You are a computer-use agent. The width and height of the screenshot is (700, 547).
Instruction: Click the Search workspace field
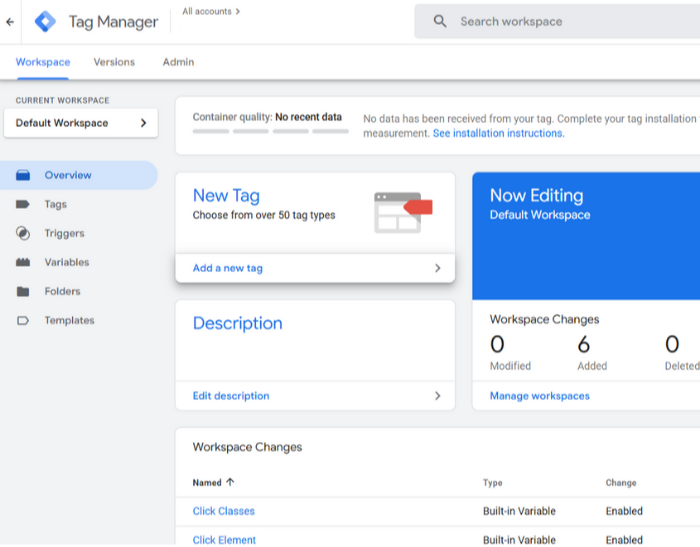[557, 21]
